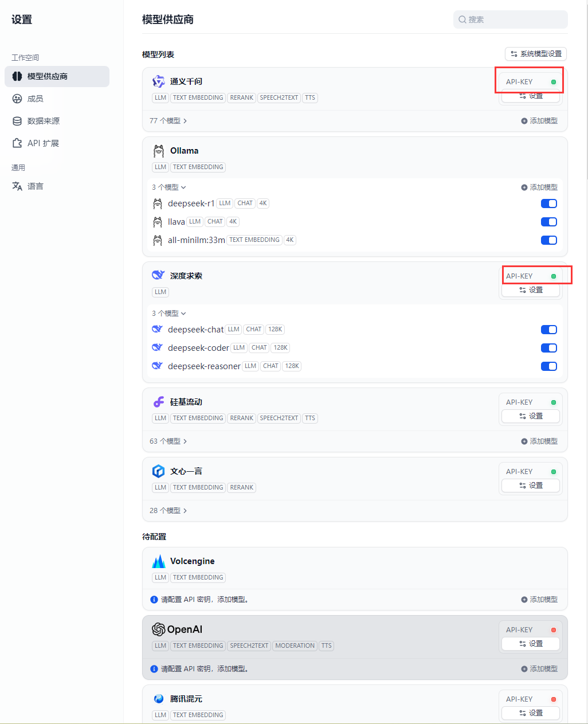This screenshot has height=724, width=588.
Task: Expand 文心一言's 28 个模型 list
Action: click(168, 511)
